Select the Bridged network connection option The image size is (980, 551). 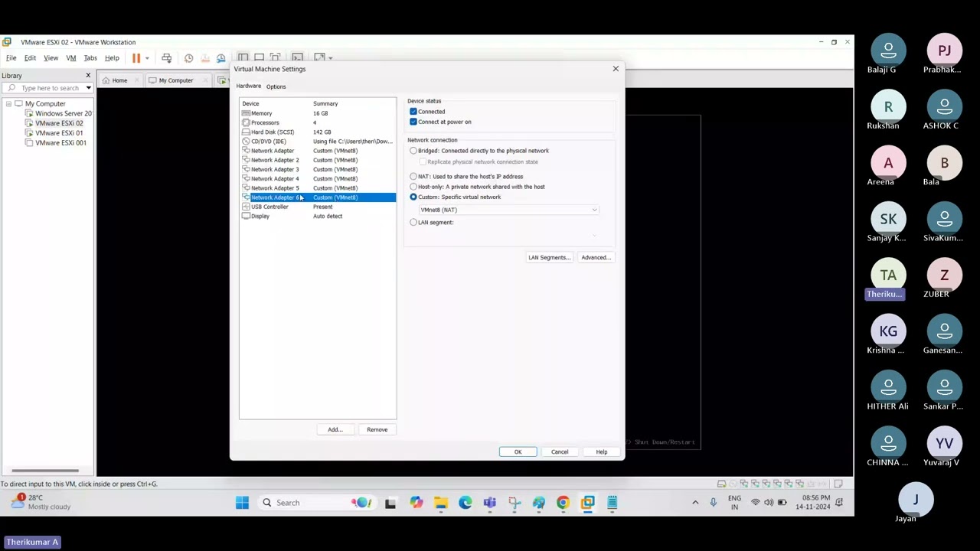coord(413,151)
